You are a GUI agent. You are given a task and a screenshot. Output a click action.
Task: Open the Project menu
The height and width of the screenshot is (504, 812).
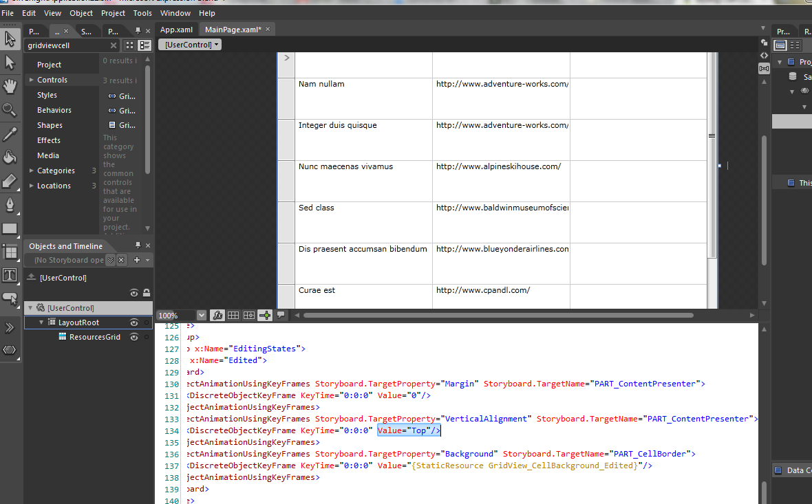click(x=113, y=13)
